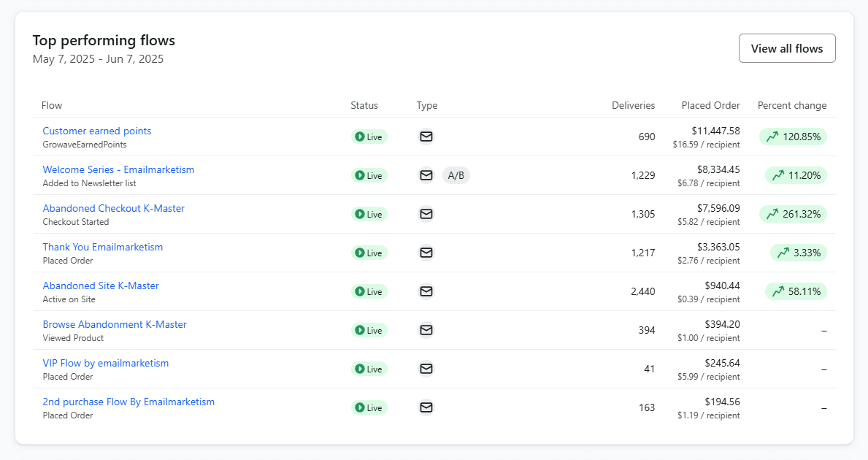
Task: Click email type icon in Welcome Series row
Action: click(x=426, y=175)
